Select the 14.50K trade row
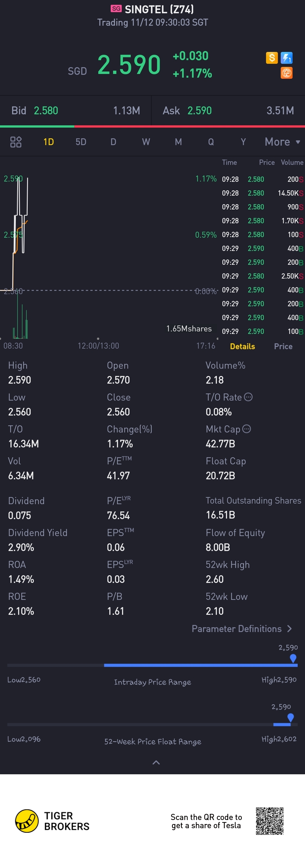Image resolution: width=305 pixels, height=868 pixels. click(263, 193)
